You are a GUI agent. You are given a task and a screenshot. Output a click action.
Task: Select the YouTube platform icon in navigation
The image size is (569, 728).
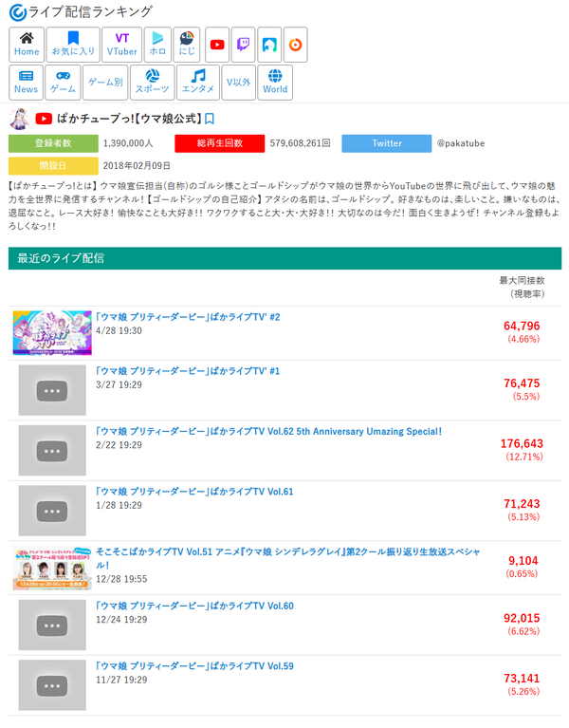(x=217, y=45)
